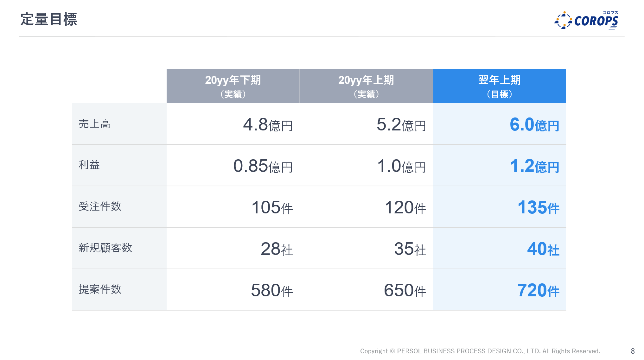644x360 pixels.
Task: Click the 利益 row label
Action: click(89, 165)
